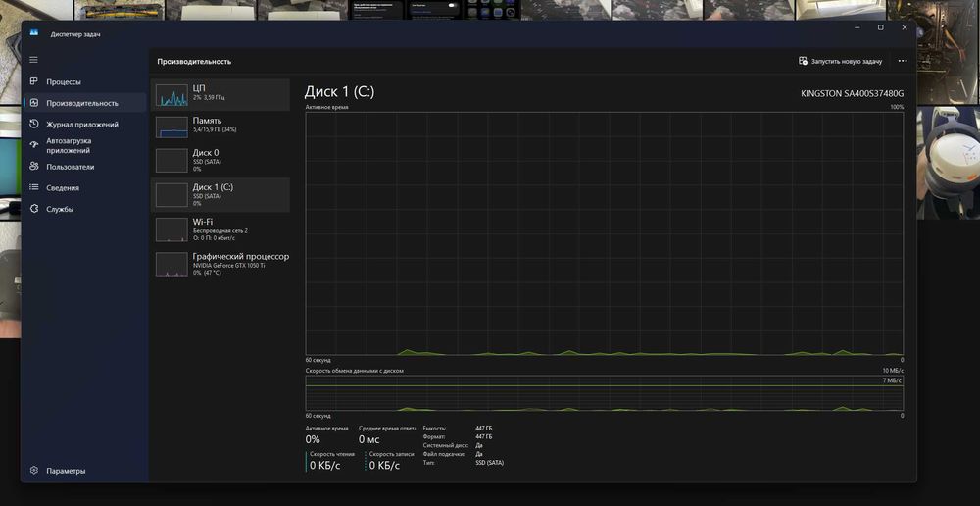
Task: Click KINGSTON SA400S37480G model name
Action: (x=852, y=93)
